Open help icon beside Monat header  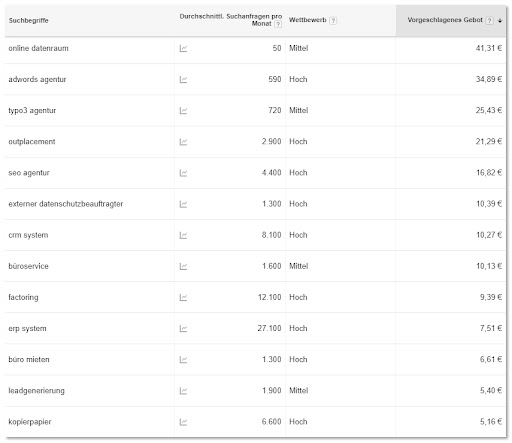pyautogui.click(x=278, y=24)
